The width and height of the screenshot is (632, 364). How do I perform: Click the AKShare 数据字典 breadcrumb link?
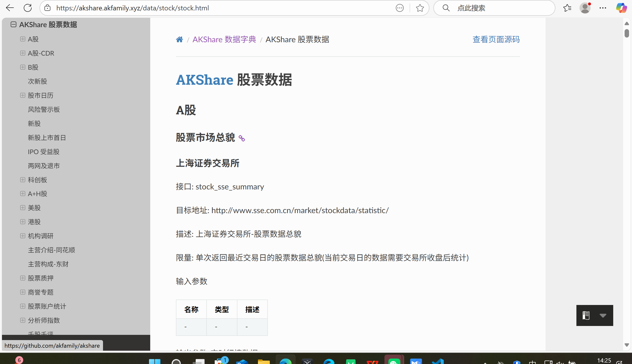tap(224, 39)
